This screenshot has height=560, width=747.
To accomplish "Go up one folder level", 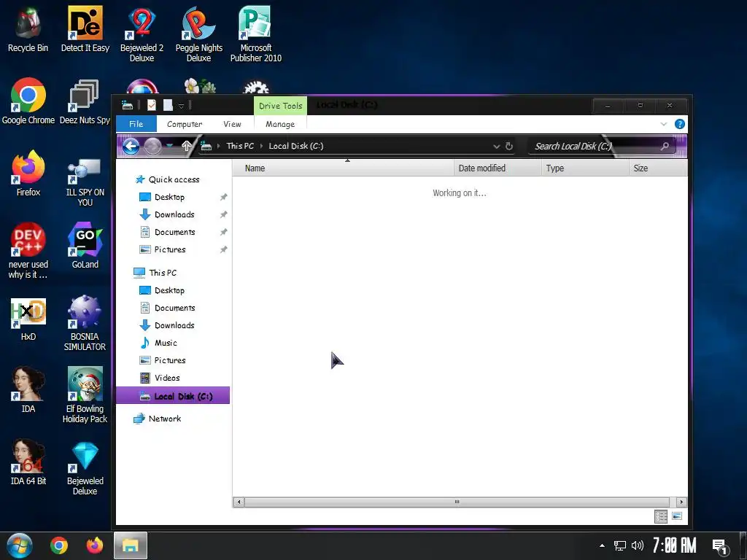I will pos(186,146).
